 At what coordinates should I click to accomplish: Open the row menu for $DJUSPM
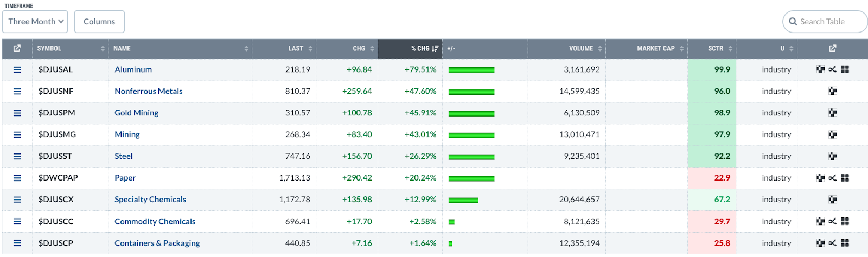[x=17, y=113]
